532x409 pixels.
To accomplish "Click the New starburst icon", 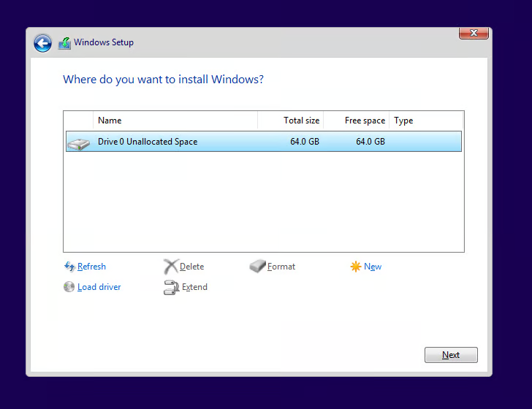I will coord(356,267).
